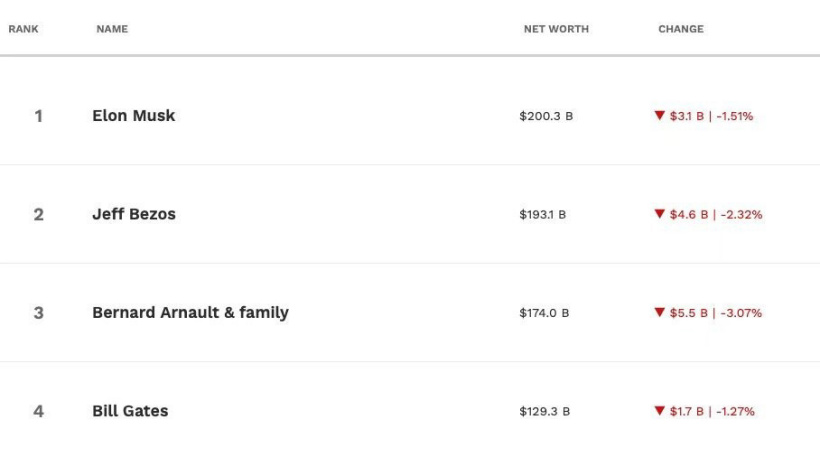Click rank number 4 in the list

38,411
